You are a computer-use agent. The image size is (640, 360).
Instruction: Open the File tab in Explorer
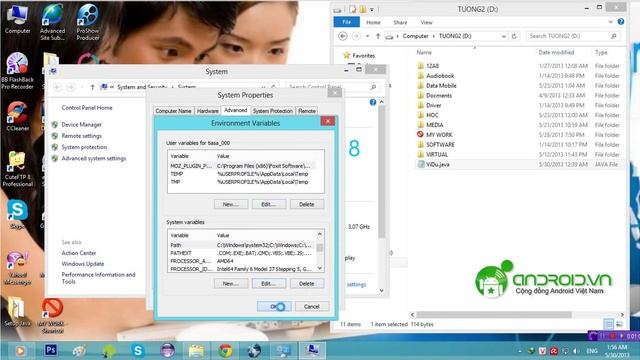[347, 22]
